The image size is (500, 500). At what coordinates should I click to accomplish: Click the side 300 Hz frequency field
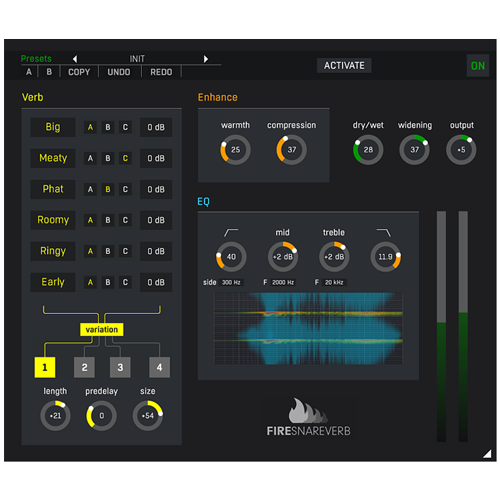tap(231, 282)
